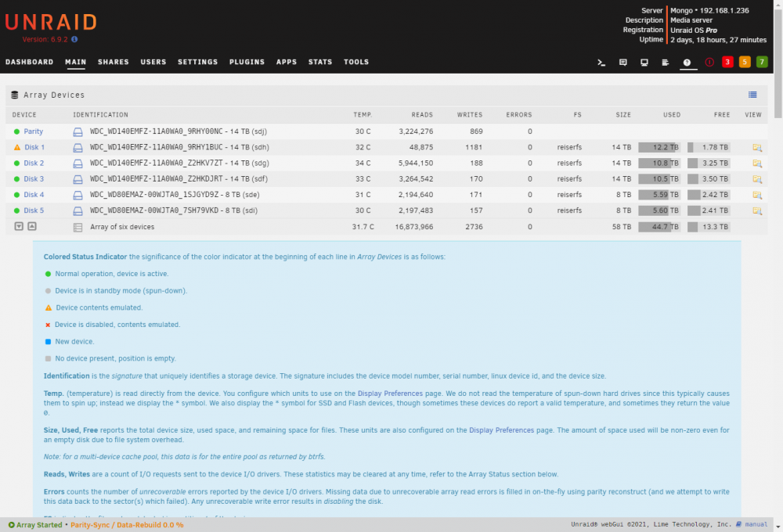Open the terminal icon in header
This screenshot has width=783, height=532.
[601, 63]
